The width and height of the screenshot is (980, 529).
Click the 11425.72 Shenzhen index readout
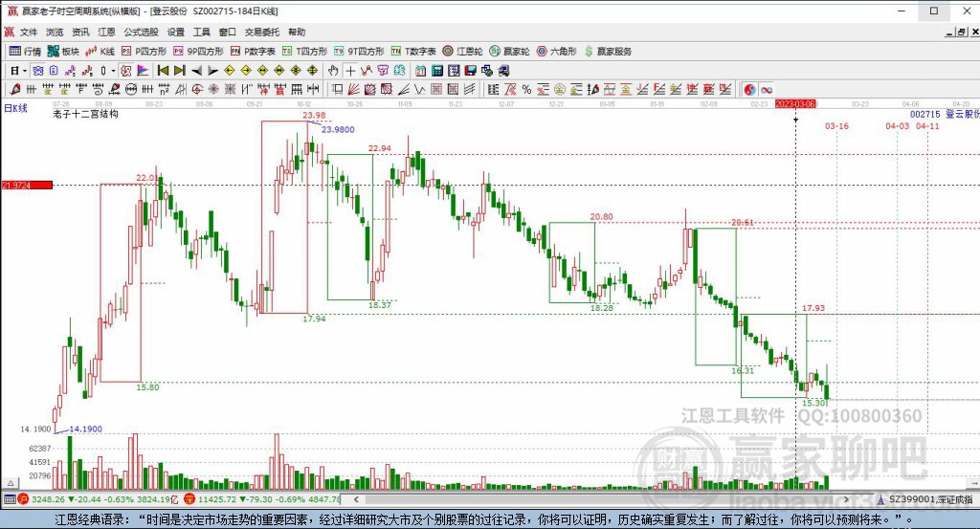pos(218,499)
